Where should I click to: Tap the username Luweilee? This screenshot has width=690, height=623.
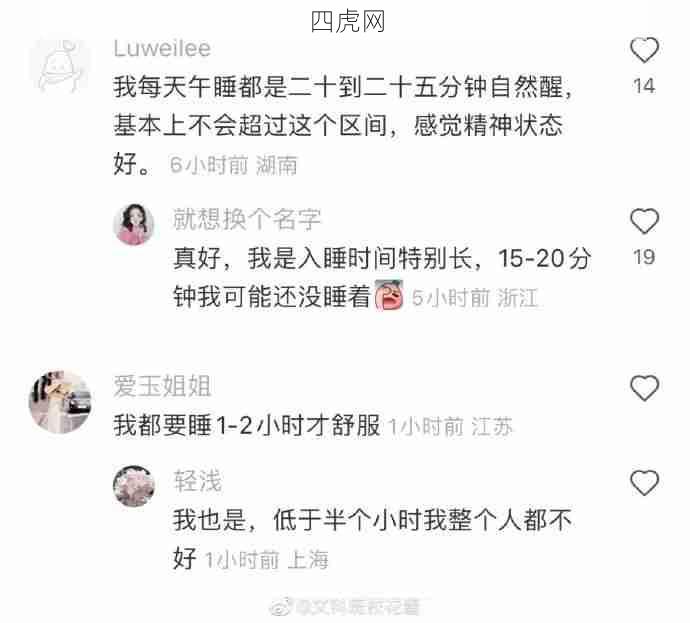tap(162, 48)
